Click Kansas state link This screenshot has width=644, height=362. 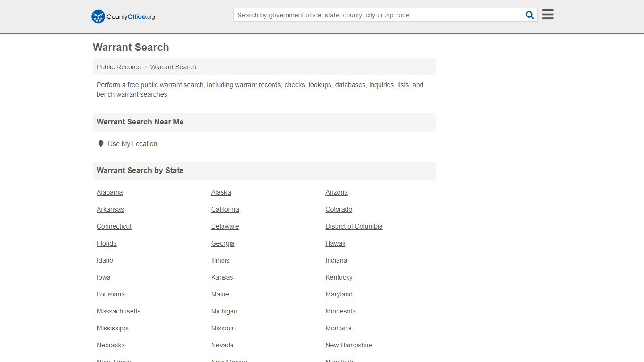pyautogui.click(x=222, y=277)
